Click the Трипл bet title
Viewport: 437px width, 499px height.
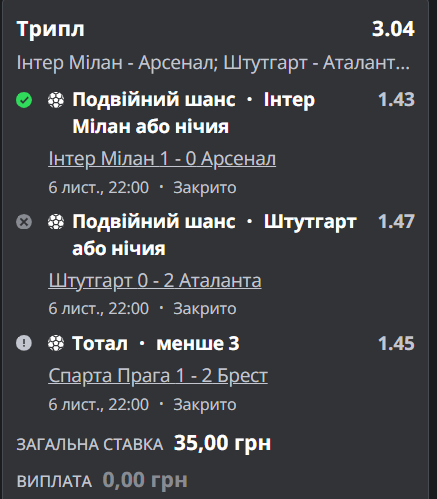(50, 30)
